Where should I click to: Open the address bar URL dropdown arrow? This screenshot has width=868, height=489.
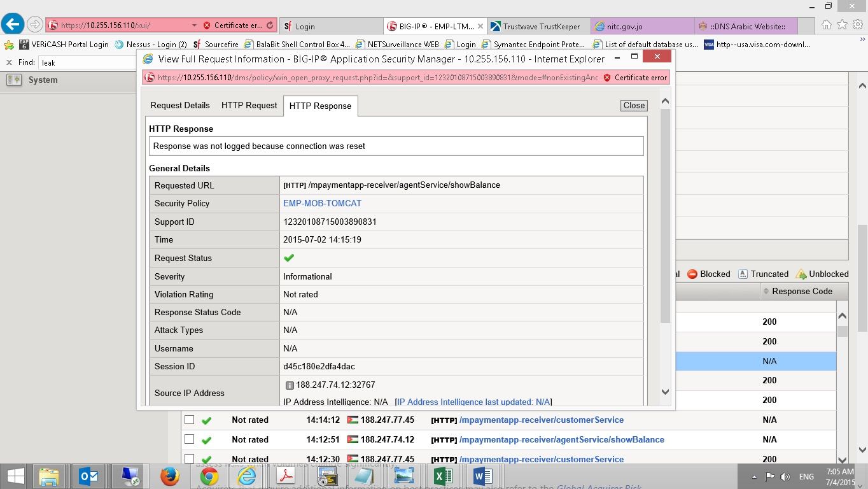[194, 25]
